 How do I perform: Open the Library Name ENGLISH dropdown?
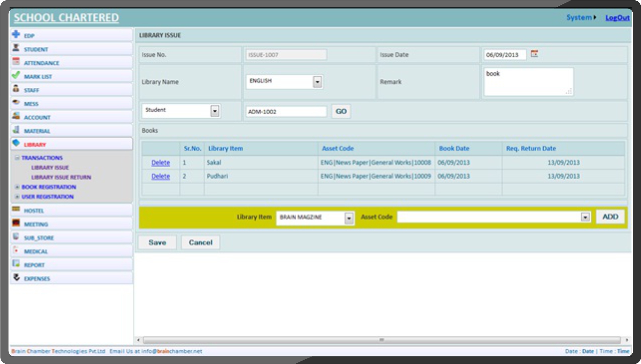coord(317,82)
